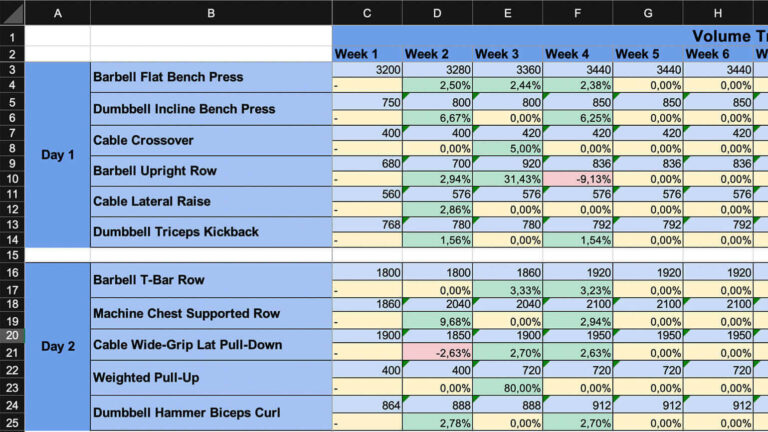The width and height of the screenshot is (768, 432).
Task: Click the green 80,00% cell
Action: point(507,388)
